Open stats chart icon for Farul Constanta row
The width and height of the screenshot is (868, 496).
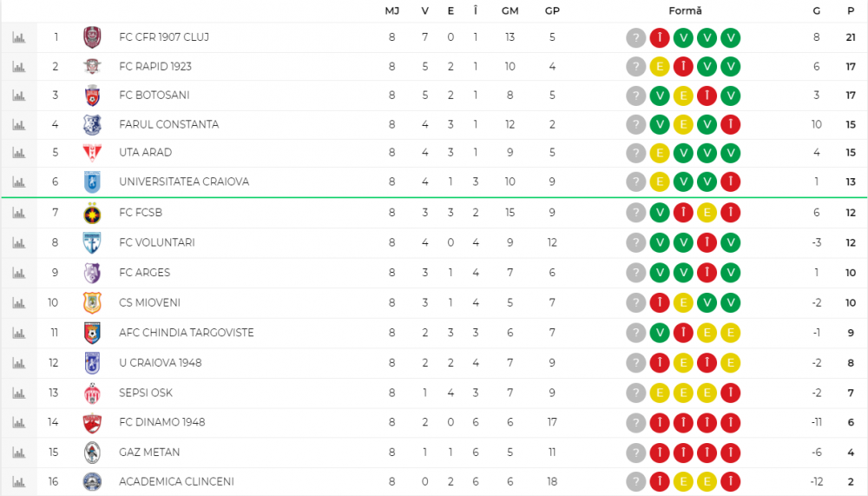[19, 124]
